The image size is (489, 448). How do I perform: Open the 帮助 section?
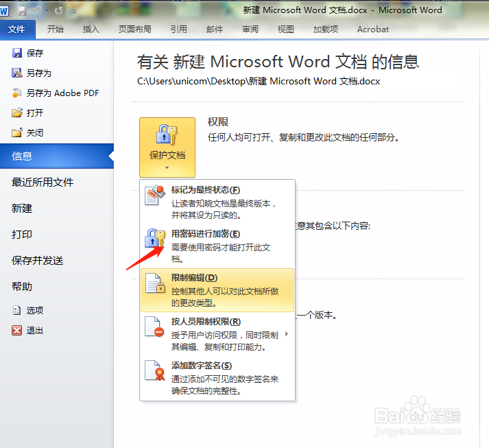[22, 286]
